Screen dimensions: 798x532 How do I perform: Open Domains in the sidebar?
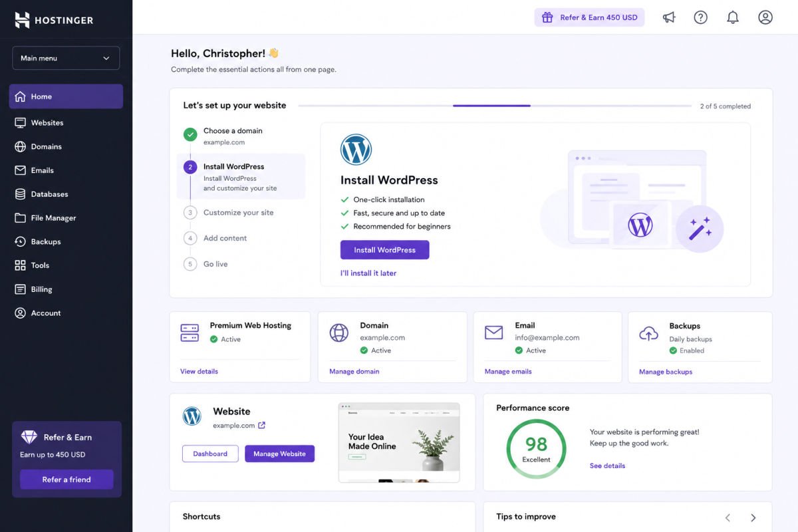pyautogui.click(x=66, y=147)
